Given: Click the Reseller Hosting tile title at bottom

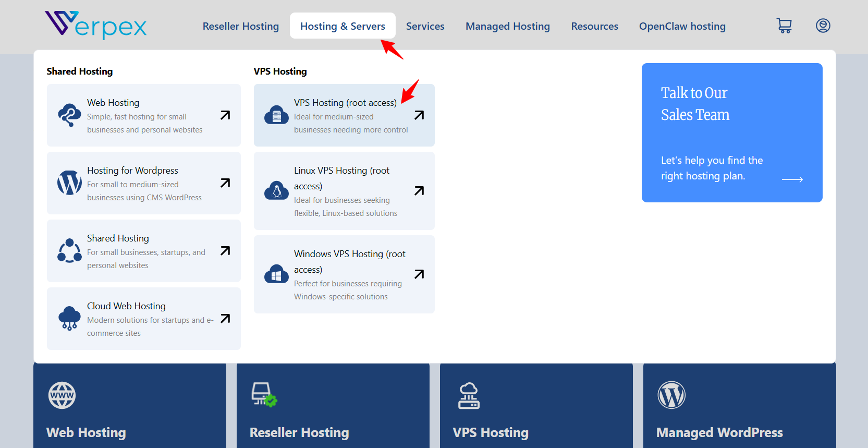Looking at the screenshot, I should click(x=299, y=432).
